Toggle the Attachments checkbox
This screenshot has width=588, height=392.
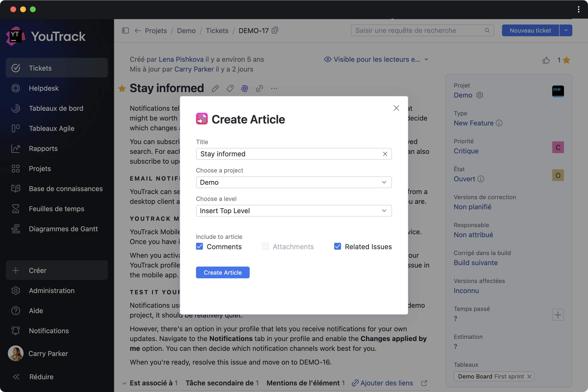click(266, 246)
